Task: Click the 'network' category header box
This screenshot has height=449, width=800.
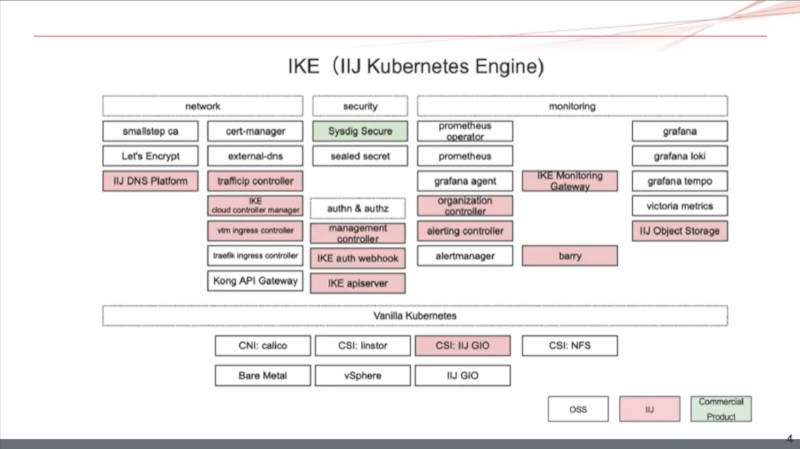Action: [x=203, y=106]
